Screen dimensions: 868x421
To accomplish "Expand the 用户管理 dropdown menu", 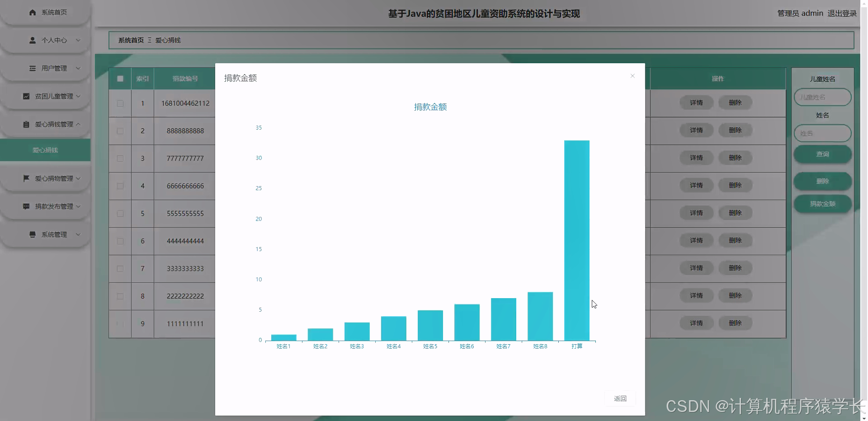I will pos(78,68).
